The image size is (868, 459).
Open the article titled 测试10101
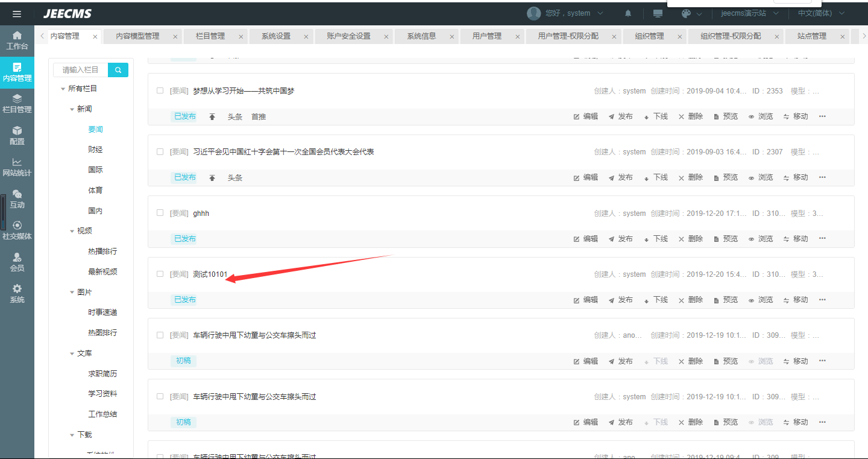210,274
